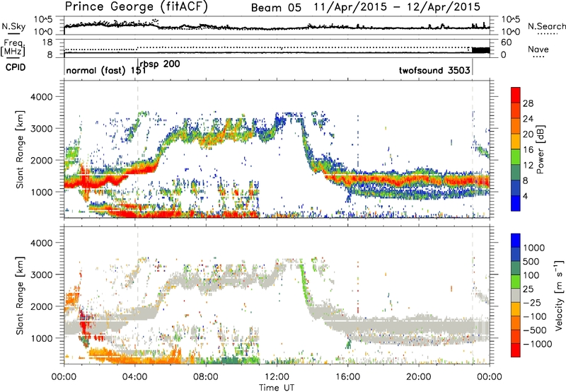
Task: Select the Beam 05 label
Action: [x=276, y=8]
